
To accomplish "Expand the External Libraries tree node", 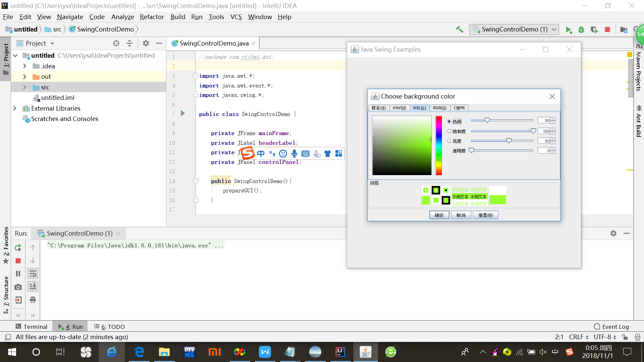I will [15, 108].
